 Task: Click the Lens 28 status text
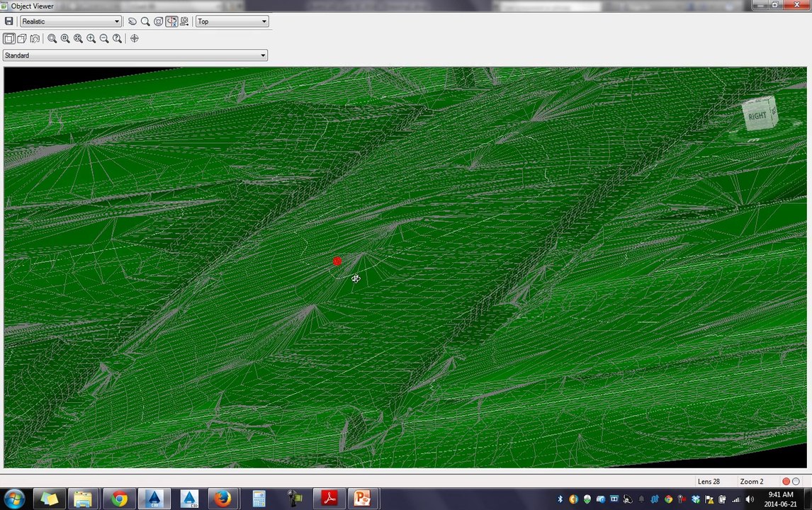click(x=709, y=482)
